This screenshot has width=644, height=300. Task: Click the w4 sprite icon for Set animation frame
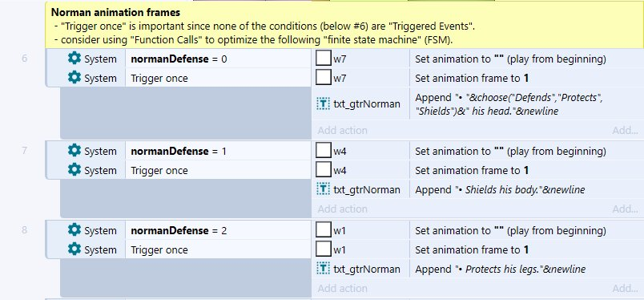[324, 170]
